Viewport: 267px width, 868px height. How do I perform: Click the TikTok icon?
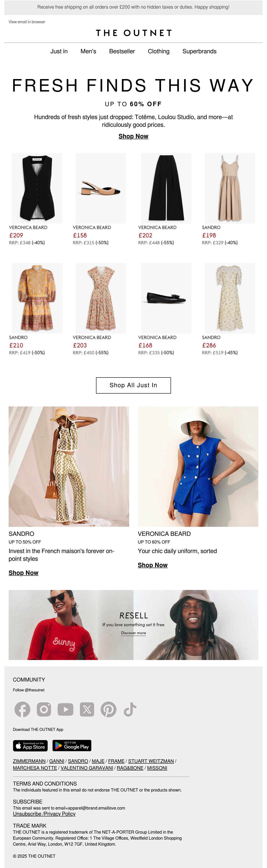(x=130, y=709)
